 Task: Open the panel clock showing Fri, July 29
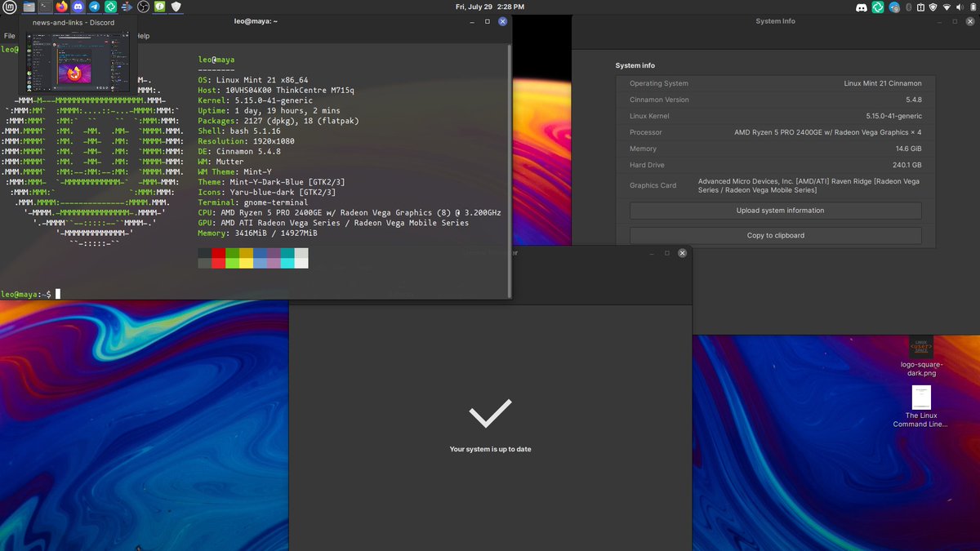tap(489, 7)
